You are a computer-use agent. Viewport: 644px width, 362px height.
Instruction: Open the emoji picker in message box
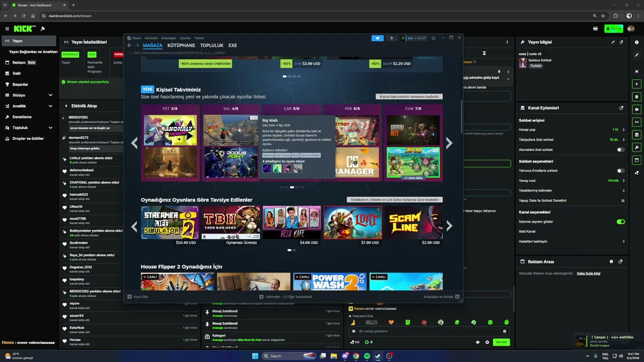[505, 331]
